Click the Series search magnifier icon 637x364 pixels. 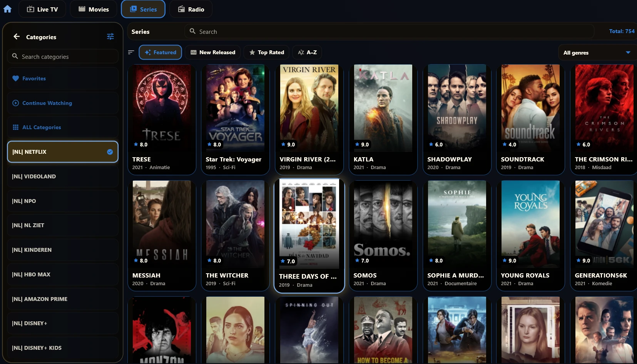coord(192,31)
